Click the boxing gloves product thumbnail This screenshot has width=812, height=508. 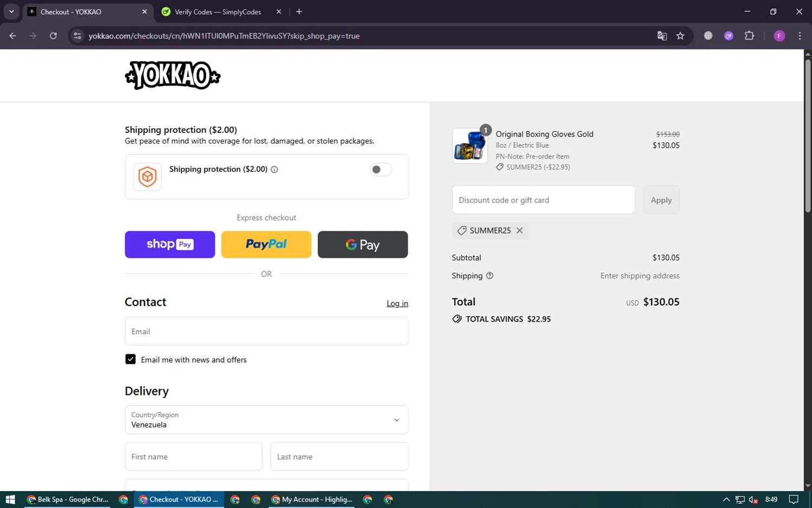click(470, 146)
